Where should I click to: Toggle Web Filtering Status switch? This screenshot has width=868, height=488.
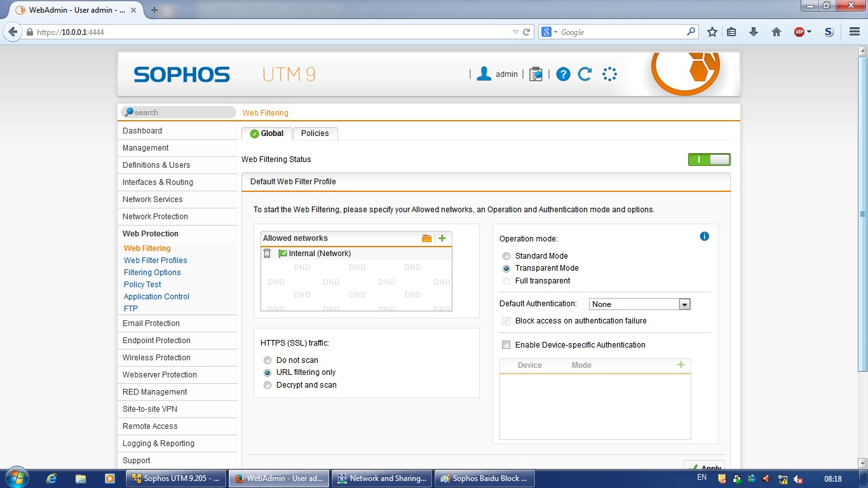coord(709,159)
